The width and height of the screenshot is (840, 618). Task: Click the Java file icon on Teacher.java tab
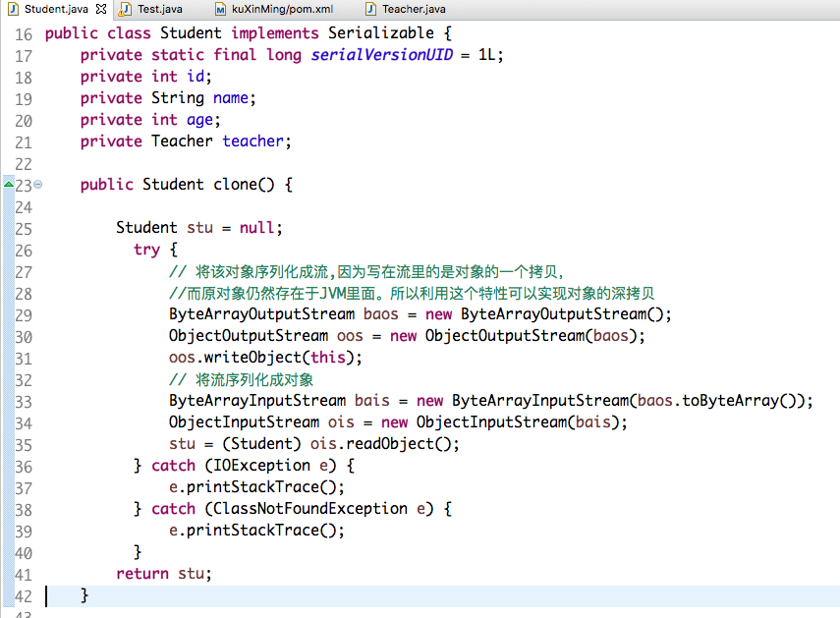pyautogui.click(x=370, y=9)
